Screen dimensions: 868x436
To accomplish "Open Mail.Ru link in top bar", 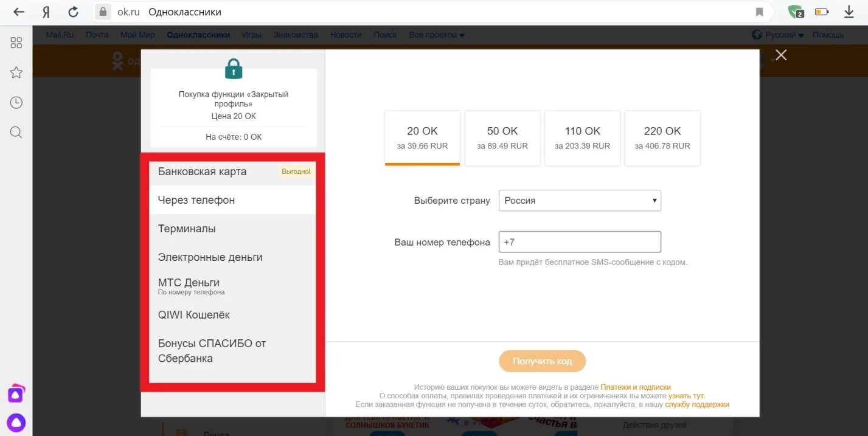I will 60,35.
